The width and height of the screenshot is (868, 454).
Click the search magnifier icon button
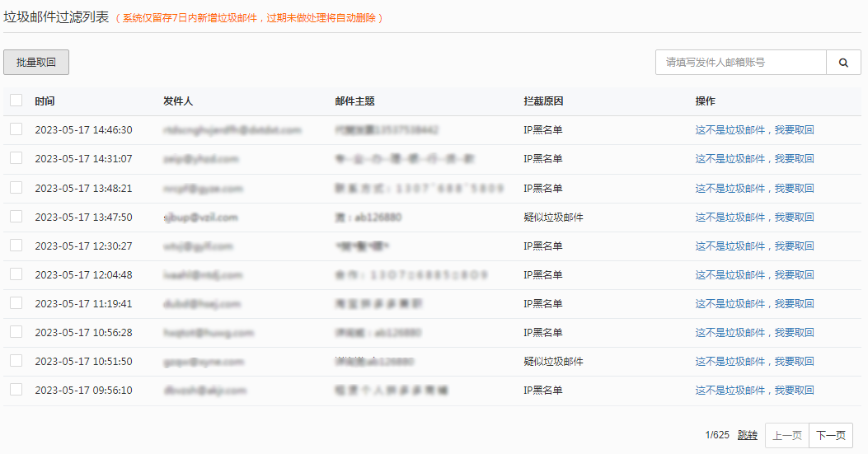843,63
